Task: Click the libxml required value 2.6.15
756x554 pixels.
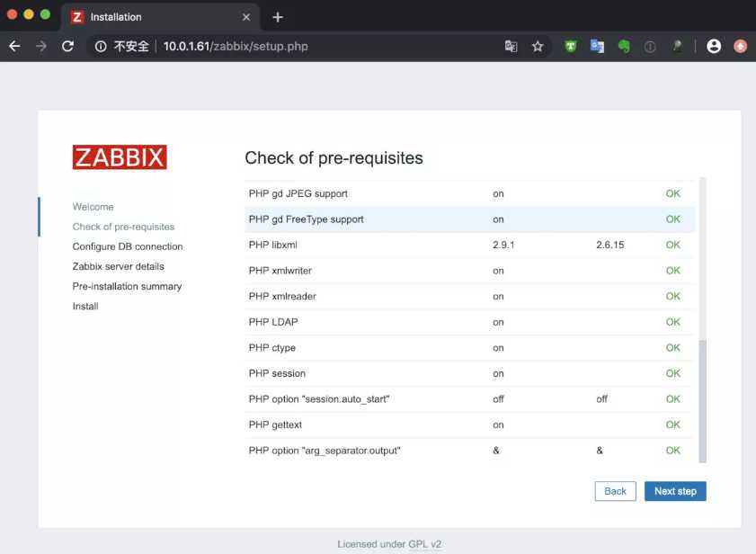Action: (609, 246)
